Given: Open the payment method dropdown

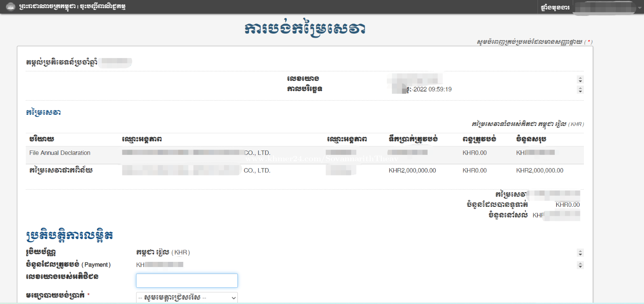Looking at the screenshot, I should coord(187,298).
